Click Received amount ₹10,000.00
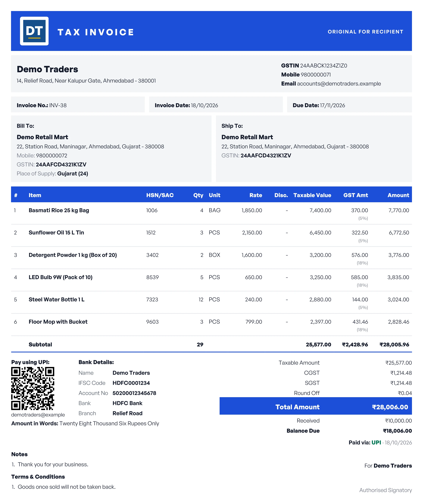423x504 pixels. click(398, 421)
